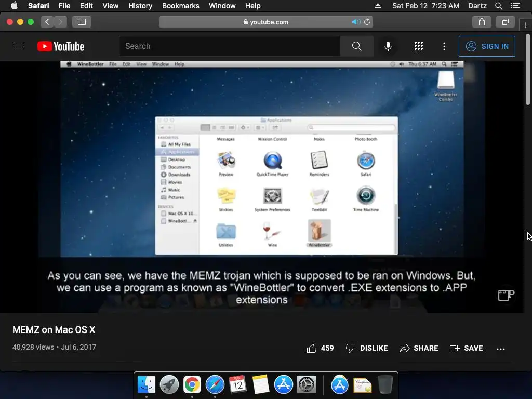Viewport: 532px width, 399px height.
Task: Open Launchpad rocket in the Dock
Action: (x=169, y=385)
